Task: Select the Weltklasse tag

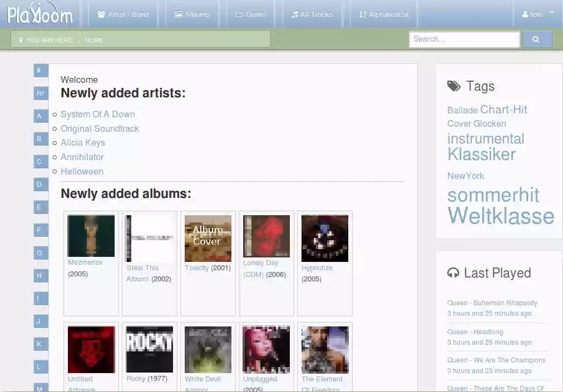Action: [501, 216]
